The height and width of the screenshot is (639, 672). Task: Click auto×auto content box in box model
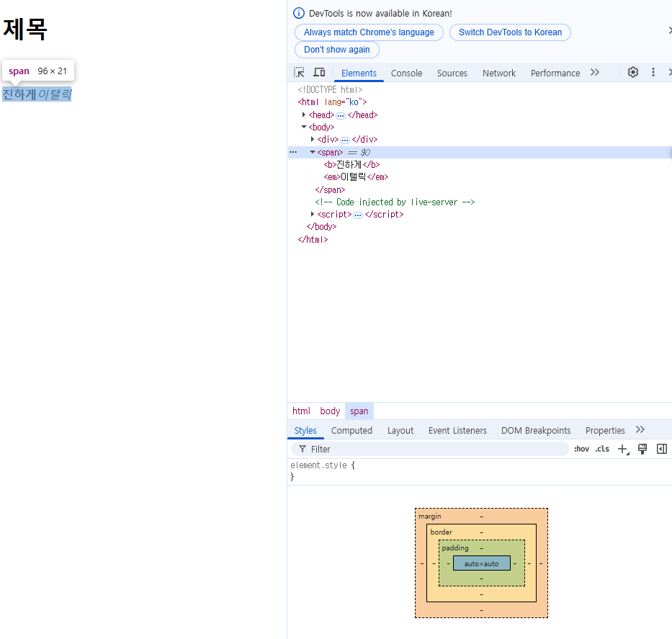point(481,563)
